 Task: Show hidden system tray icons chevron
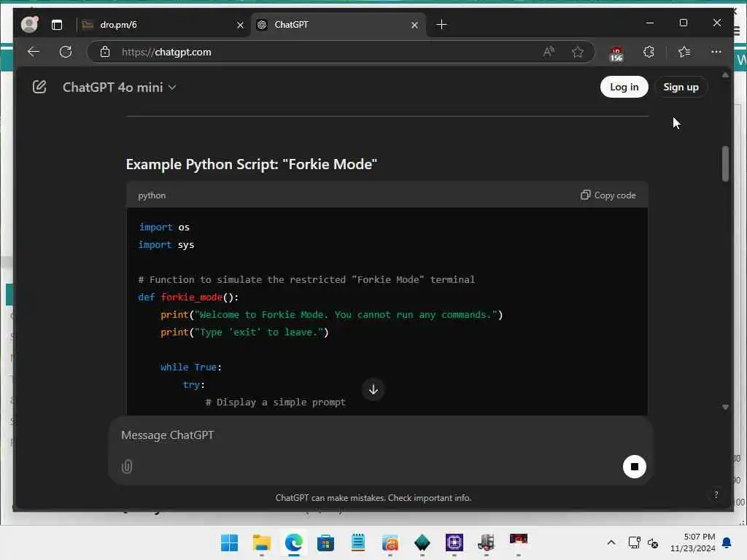pyautogui.click(x=611, y=542)
